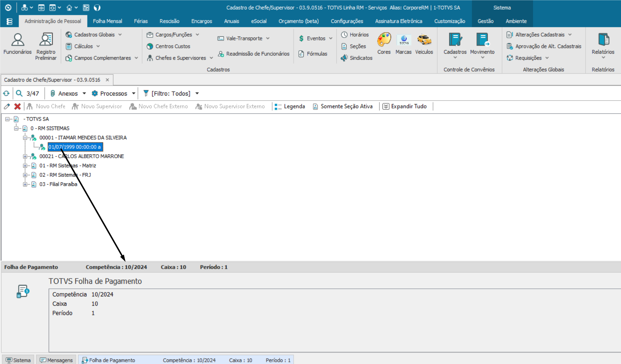Click the Home icon in the title bar

click(69, 8)
